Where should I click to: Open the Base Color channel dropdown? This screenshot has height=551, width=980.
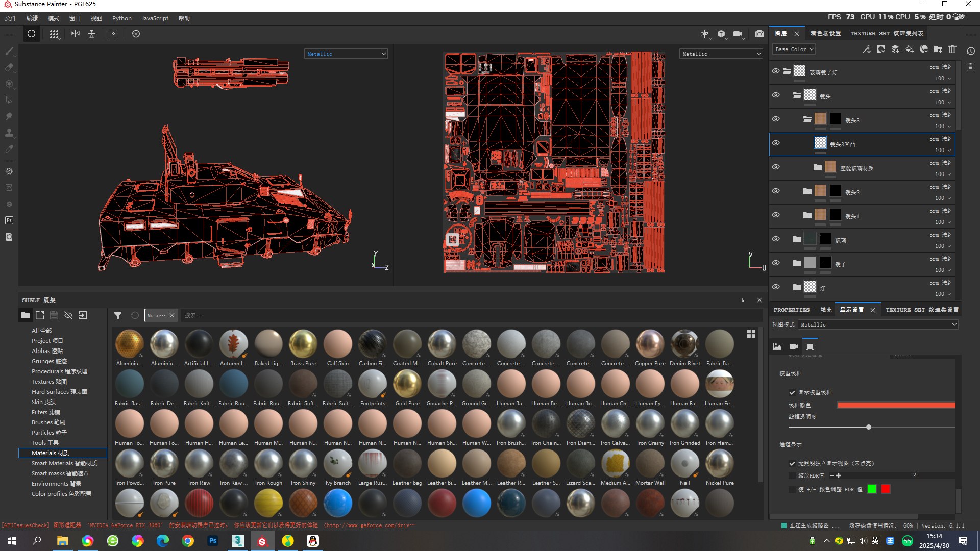tap(794, 49)
